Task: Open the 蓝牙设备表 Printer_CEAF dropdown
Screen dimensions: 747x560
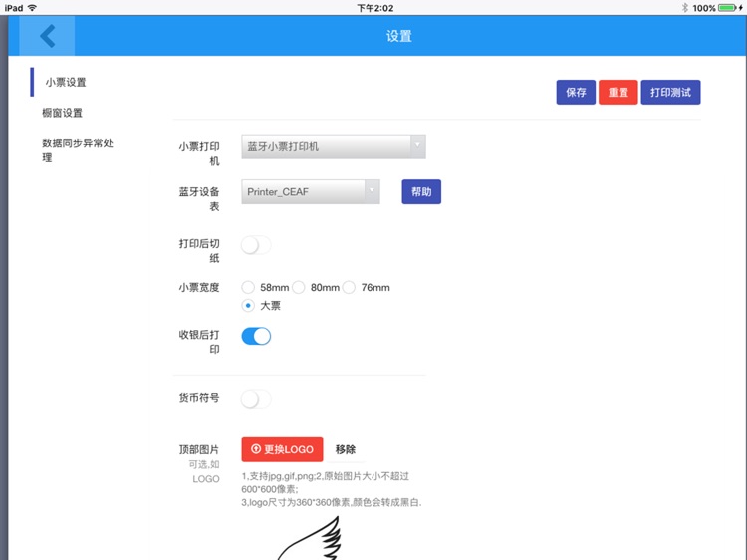Action: click(x=311, y=192)
